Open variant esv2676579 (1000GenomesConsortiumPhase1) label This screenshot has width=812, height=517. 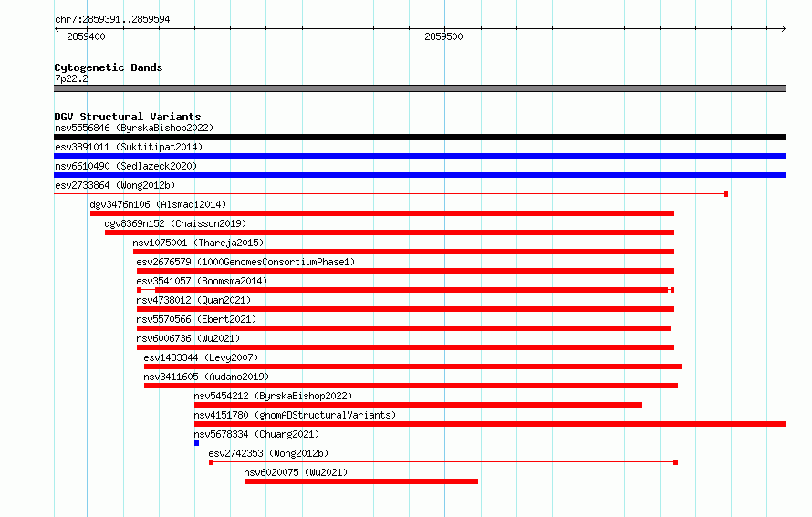245,262
